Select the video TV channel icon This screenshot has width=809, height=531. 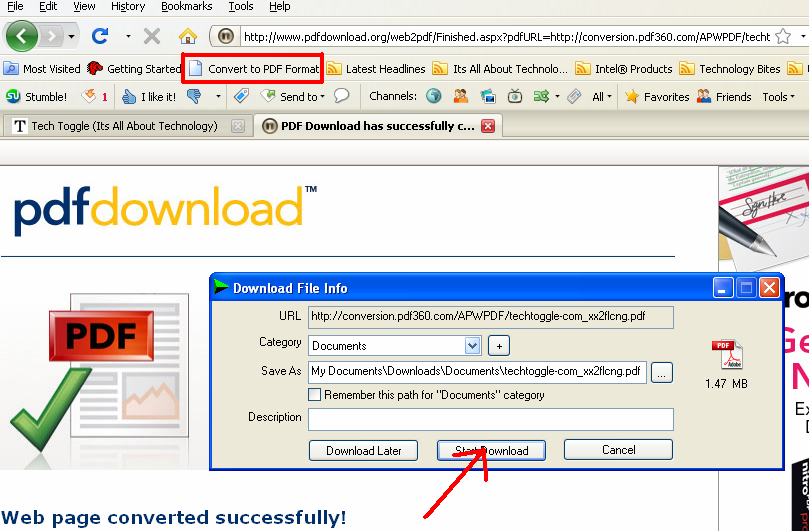(514, 96)
